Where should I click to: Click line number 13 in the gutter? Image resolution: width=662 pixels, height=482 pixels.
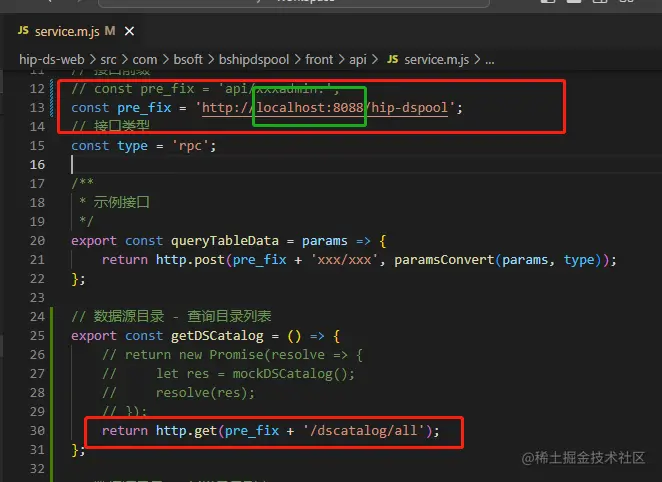coord(37,108)
